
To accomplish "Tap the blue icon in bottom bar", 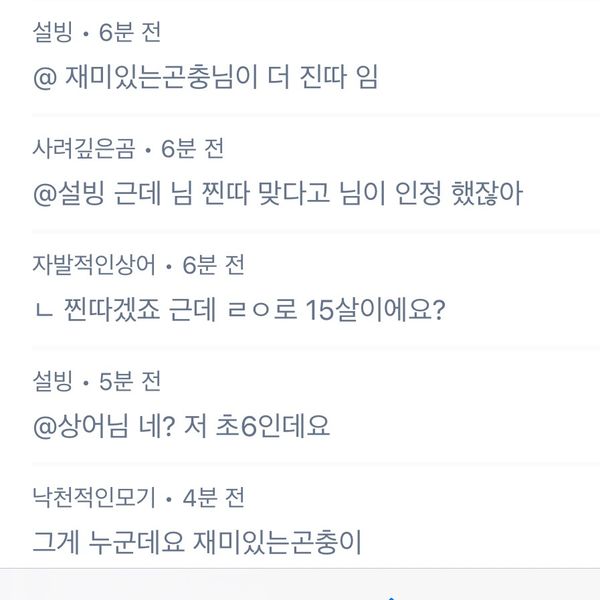I will 391,597.
